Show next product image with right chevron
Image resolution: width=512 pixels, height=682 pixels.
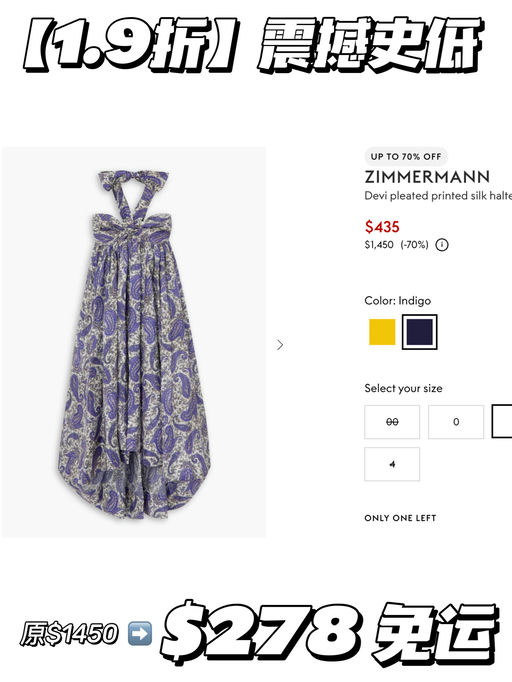tap(280, 345)
